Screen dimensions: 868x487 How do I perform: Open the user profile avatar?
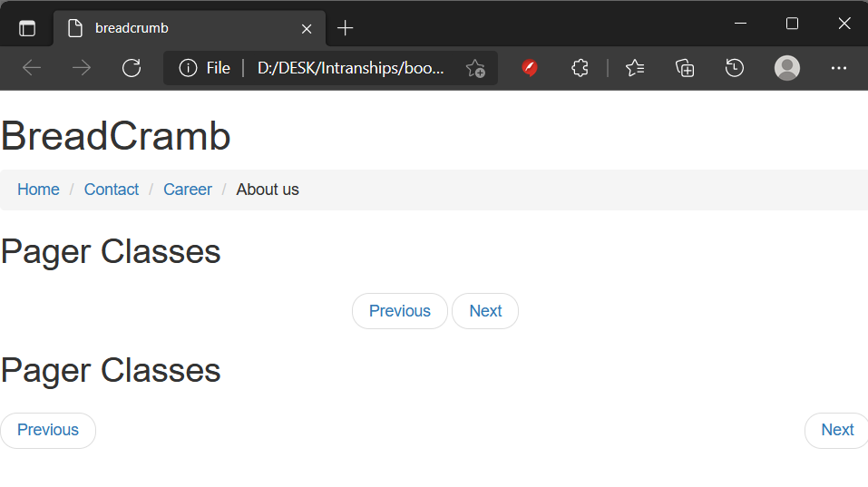point(787,68)
